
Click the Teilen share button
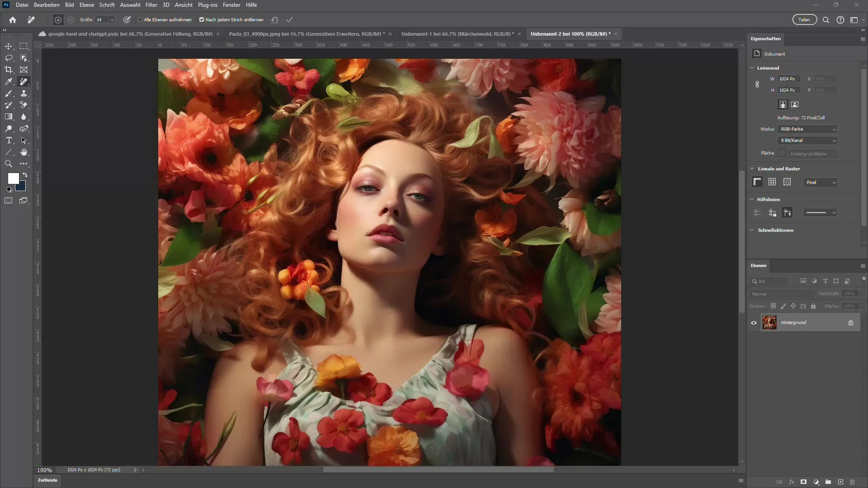pyautogui.click(x=804, y=20)
